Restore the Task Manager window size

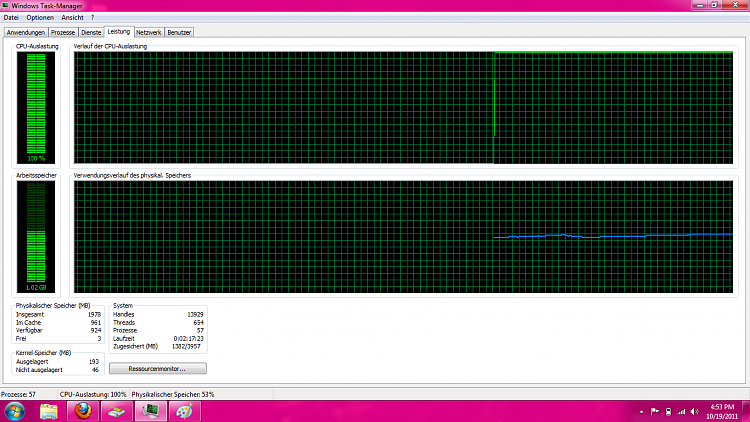click(714, 5)
